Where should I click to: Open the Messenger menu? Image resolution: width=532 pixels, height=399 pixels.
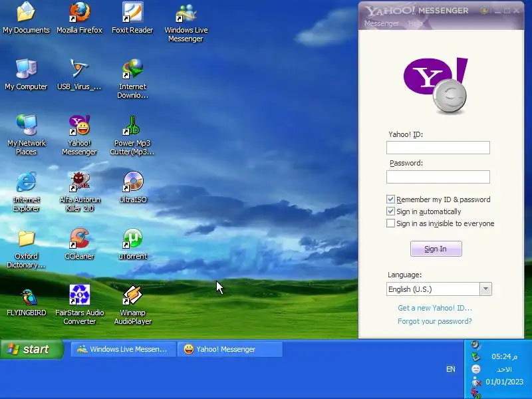381,23
